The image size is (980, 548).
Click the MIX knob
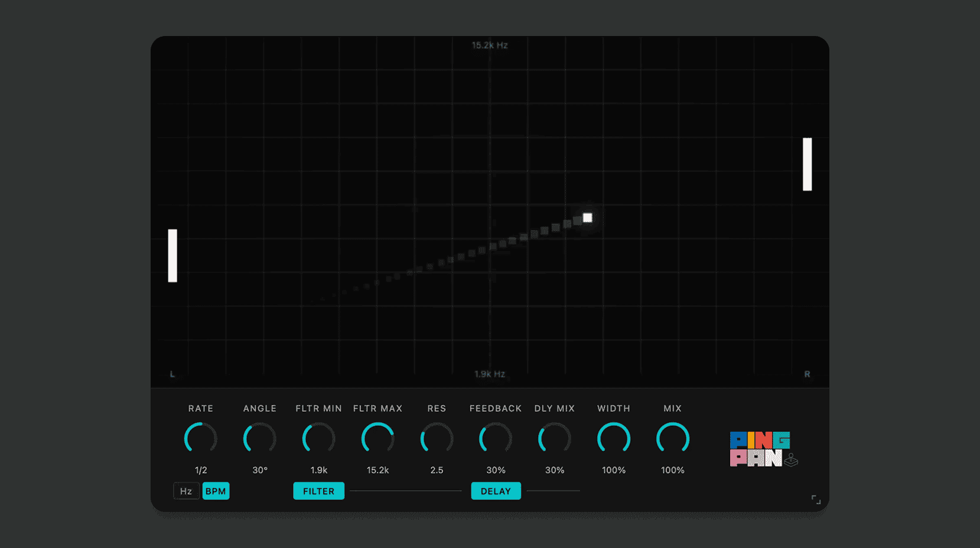coord(673,439)
